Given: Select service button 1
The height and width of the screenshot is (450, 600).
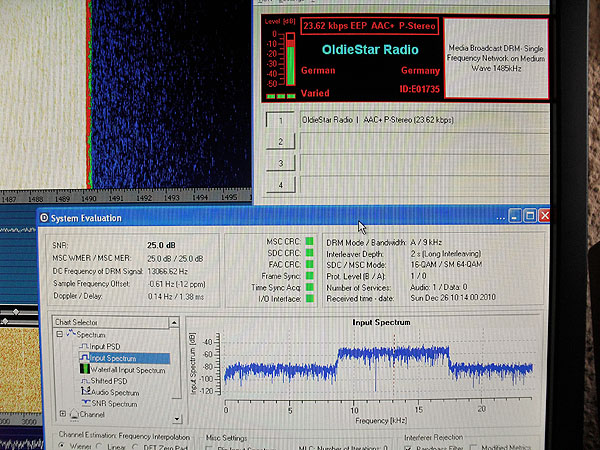Looking at the screenshot, I should pos(280,120).
